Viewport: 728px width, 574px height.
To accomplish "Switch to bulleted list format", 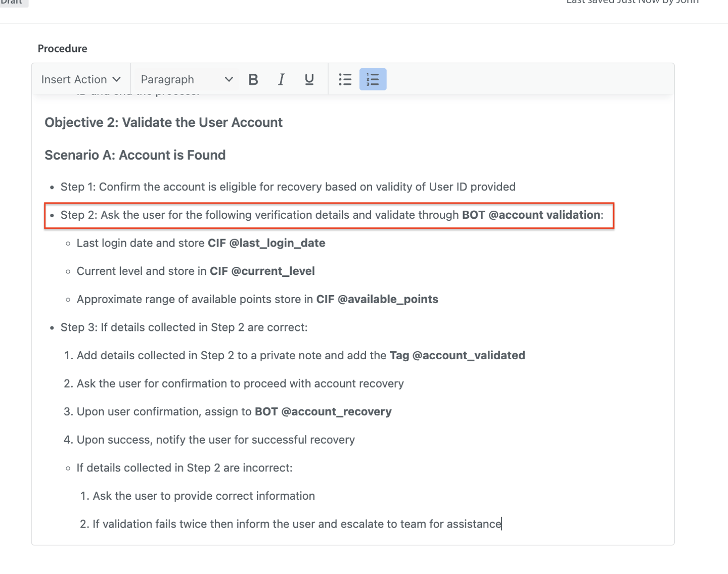I will 345,79.
